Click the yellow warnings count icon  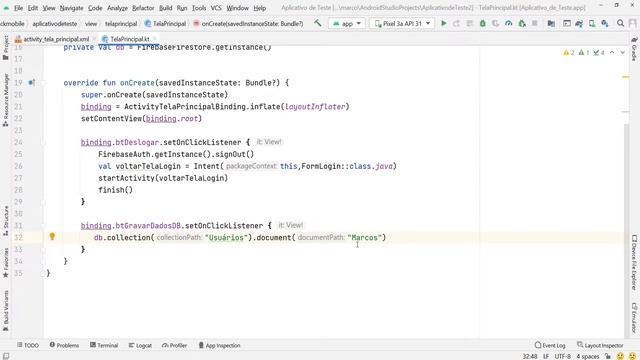click(569, 53)
